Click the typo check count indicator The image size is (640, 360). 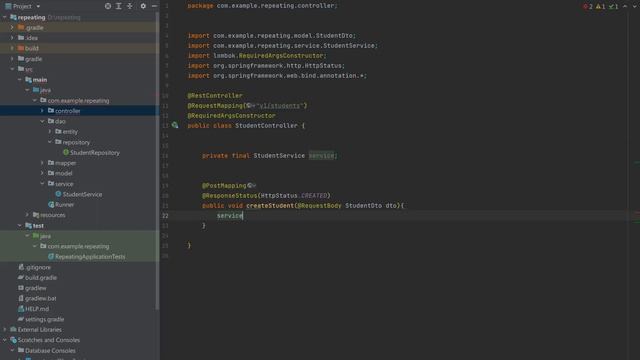coord(613,7)
